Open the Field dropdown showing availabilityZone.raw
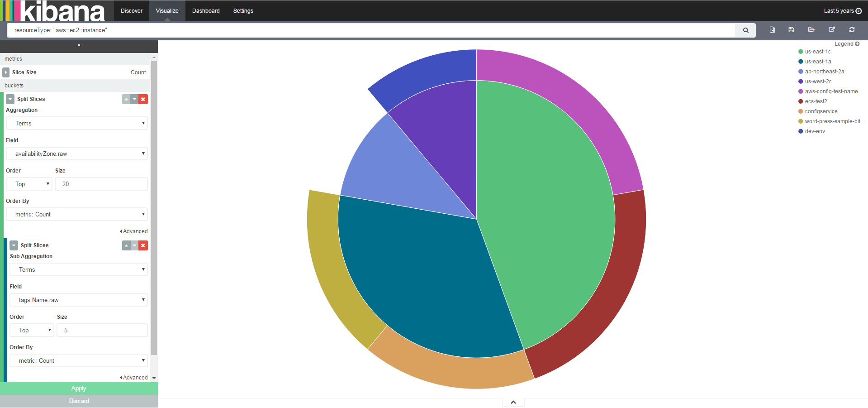Image resolution: width=868 pixels, height=408 pixels. pyautogui.click(x=76, y=154)
